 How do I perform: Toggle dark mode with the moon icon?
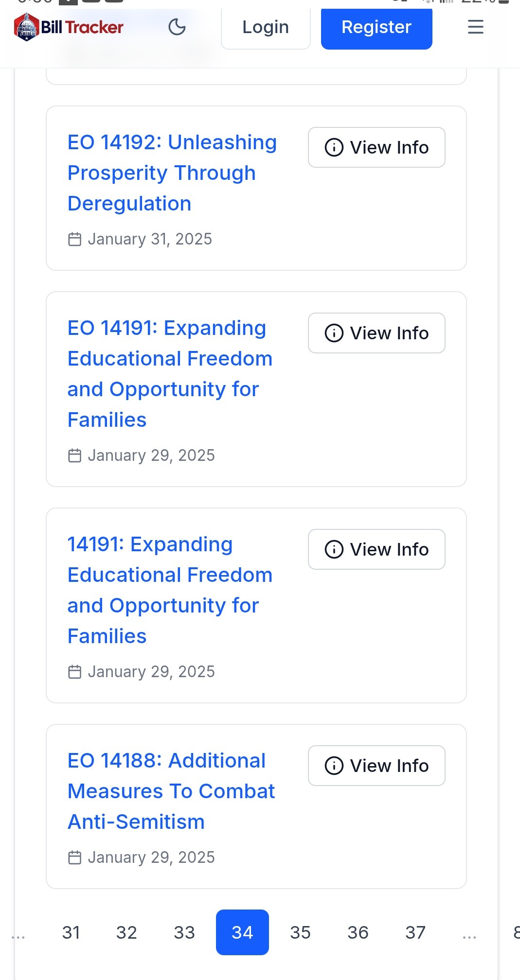(177, 27)
